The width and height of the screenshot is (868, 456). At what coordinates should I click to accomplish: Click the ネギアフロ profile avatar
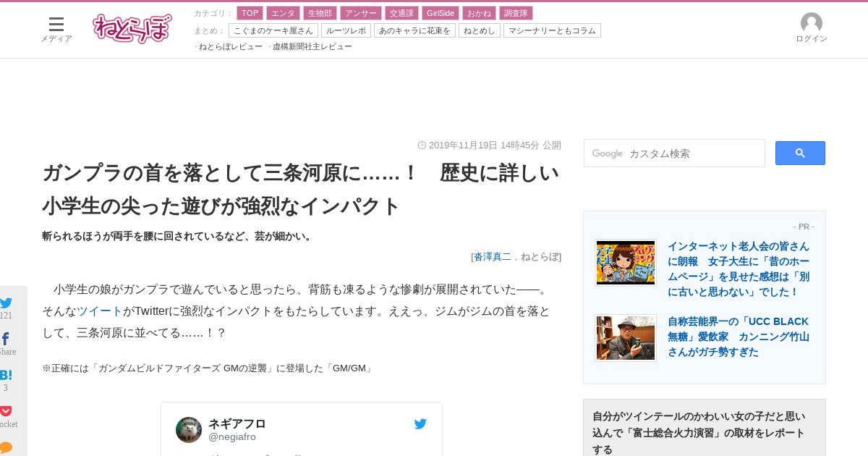click(x=189, y=430)
